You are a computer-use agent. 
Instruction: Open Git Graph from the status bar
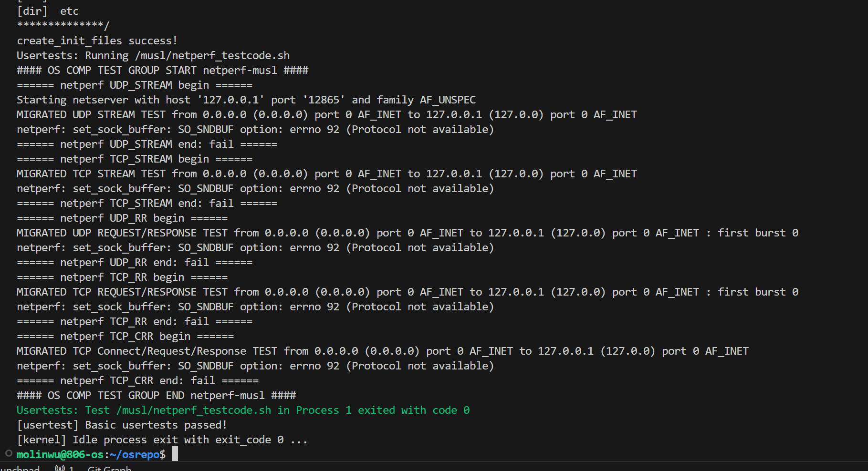point(109,468)
